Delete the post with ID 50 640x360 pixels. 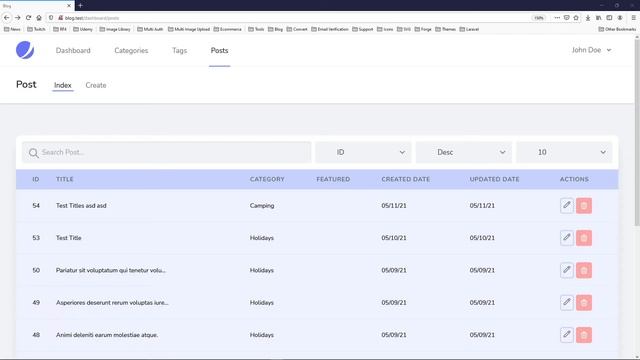tap(584, 270)
